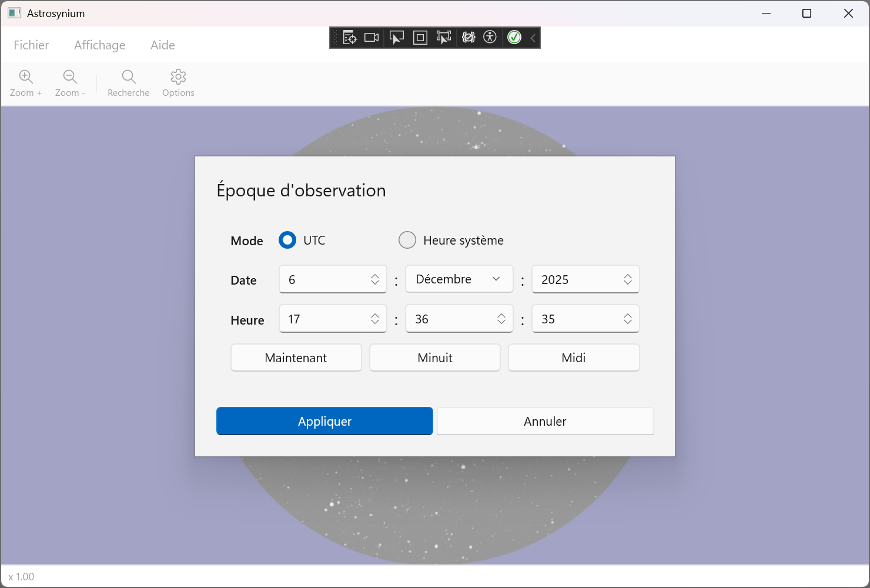Increase the year 2025 with up arrow
The image size is (870, 588).
pos(628,276)
